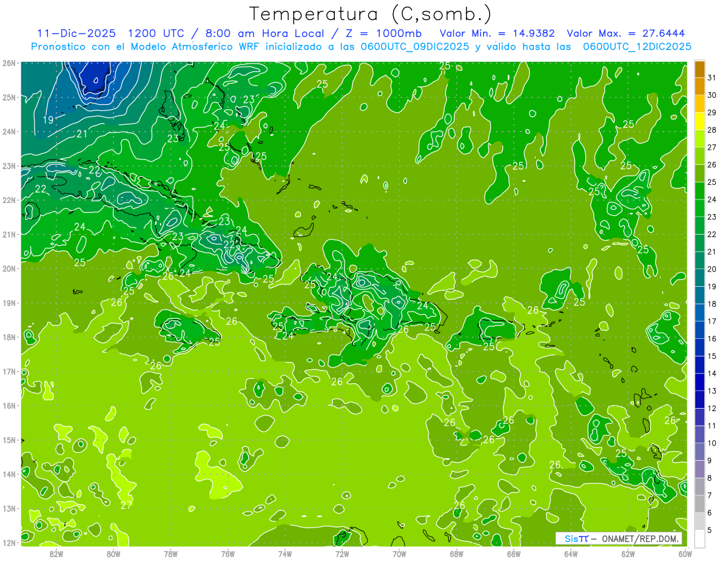728x562 pixels.
Task: Click the 'Temperatura (C,somb.)' map title
Action: pos(371,14)
